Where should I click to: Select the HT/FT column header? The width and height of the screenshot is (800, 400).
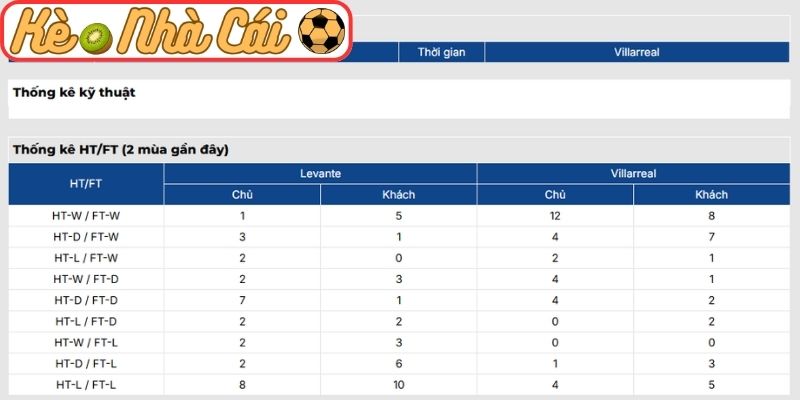coord(85,184)
